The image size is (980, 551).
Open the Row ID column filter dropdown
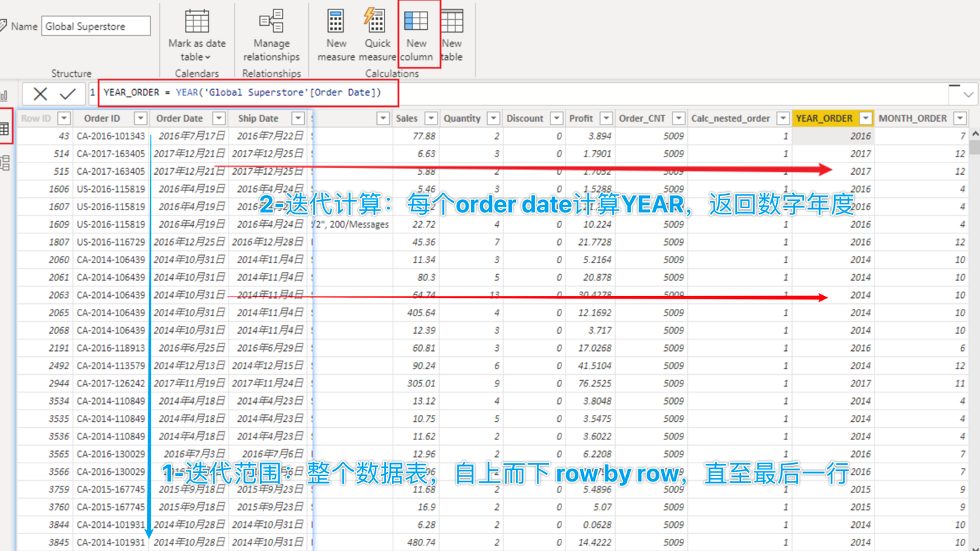point(63,118)
